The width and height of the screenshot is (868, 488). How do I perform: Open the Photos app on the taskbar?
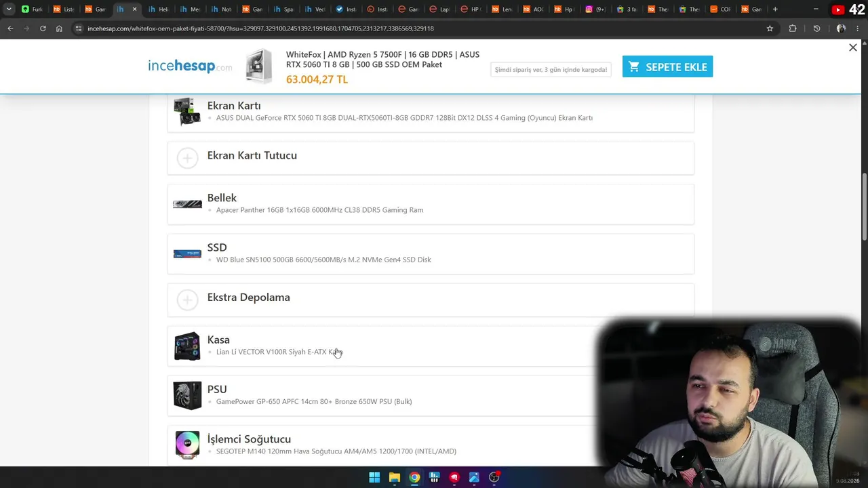[x=474, y=477]
